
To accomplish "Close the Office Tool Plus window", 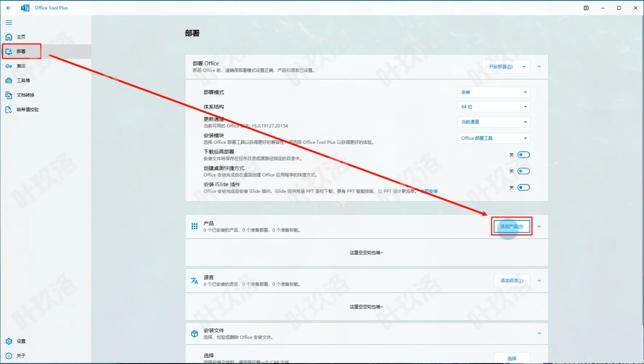I will tap(636, 8).
